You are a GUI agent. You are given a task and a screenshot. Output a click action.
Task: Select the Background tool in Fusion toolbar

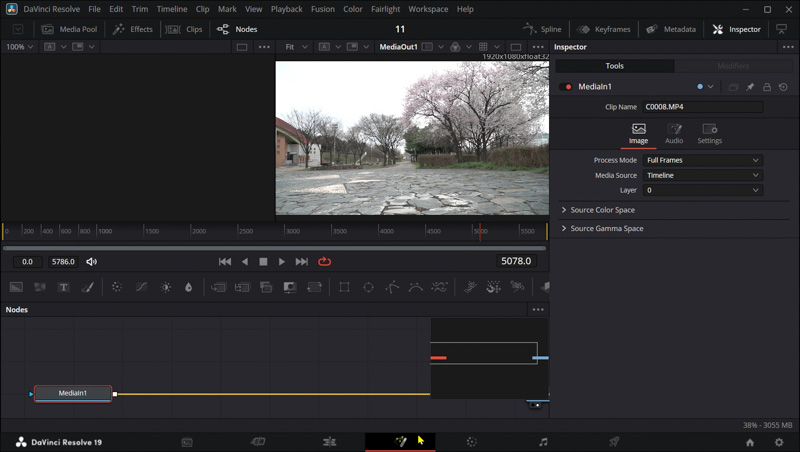click(16, 287)
